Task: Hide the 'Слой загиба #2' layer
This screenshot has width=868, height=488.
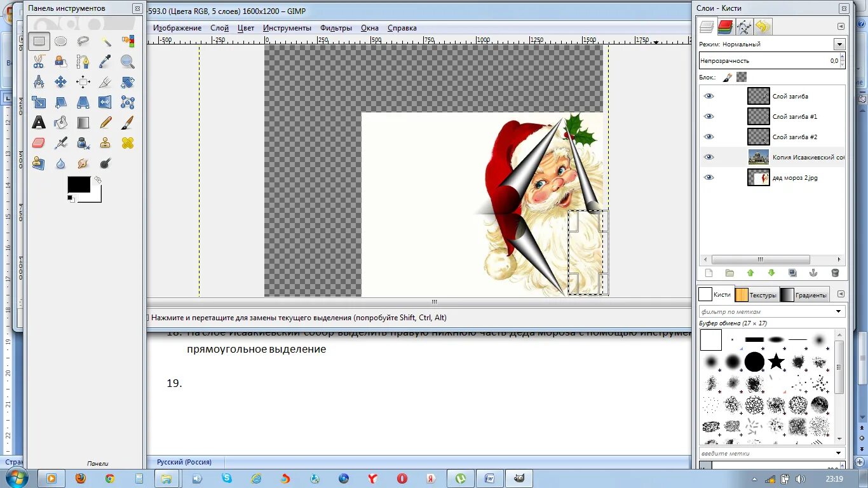Action: click(x=709, y=137)
